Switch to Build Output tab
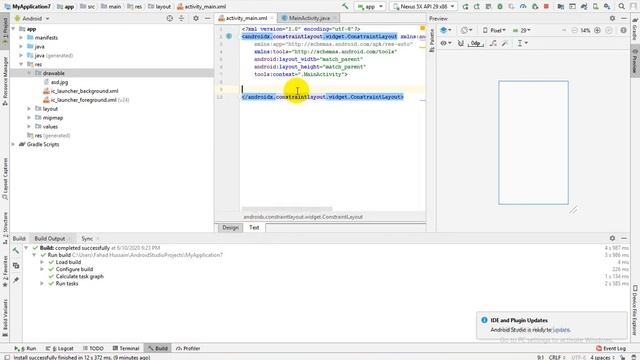Viewport: 640px width, 360px height. [50, 238]
